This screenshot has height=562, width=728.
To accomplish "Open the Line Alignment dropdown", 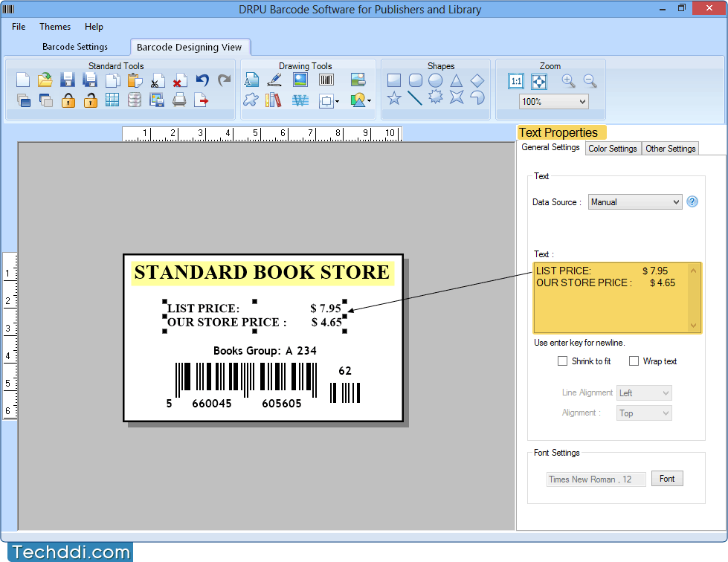I will click(x=644, y=393).
